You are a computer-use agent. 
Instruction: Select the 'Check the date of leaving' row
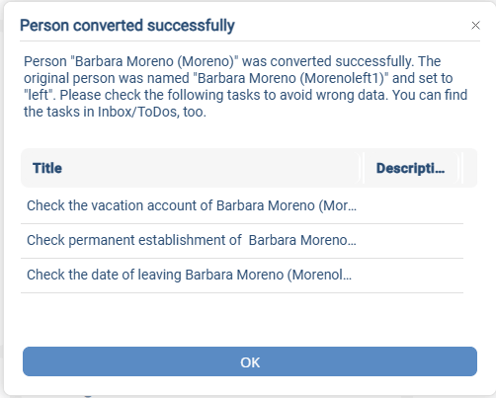pos(242,275)
